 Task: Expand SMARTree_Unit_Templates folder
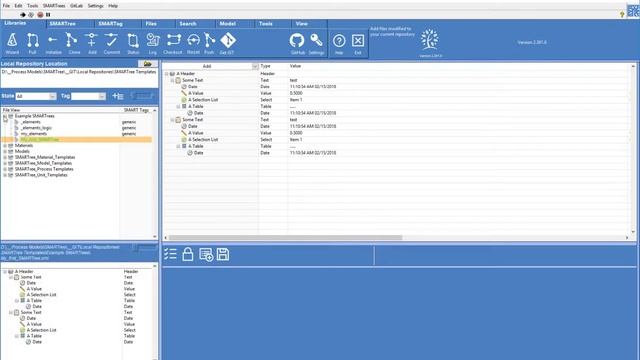(5, 175)
